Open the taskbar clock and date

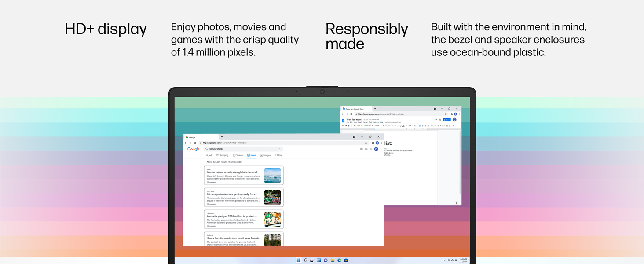pyautogui.click(x=463, y=260)
